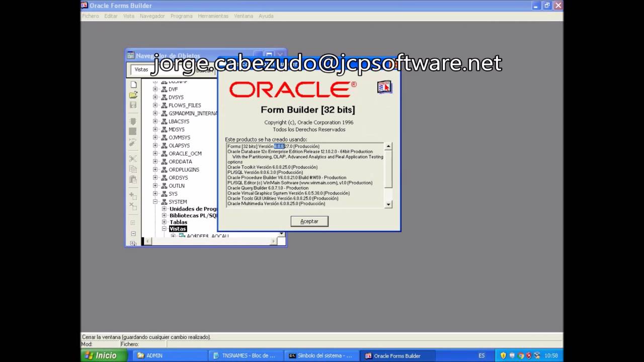Click the Paste clipboard icon in Navigator toolbar
Image resolution: width=644 pixels, height=362 pixels.
tap(133, 179)
